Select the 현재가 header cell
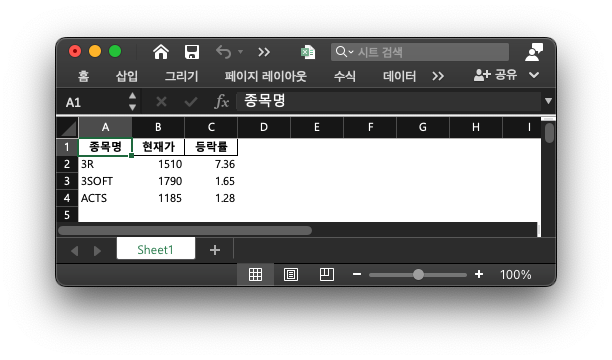 tap(158, 147)
